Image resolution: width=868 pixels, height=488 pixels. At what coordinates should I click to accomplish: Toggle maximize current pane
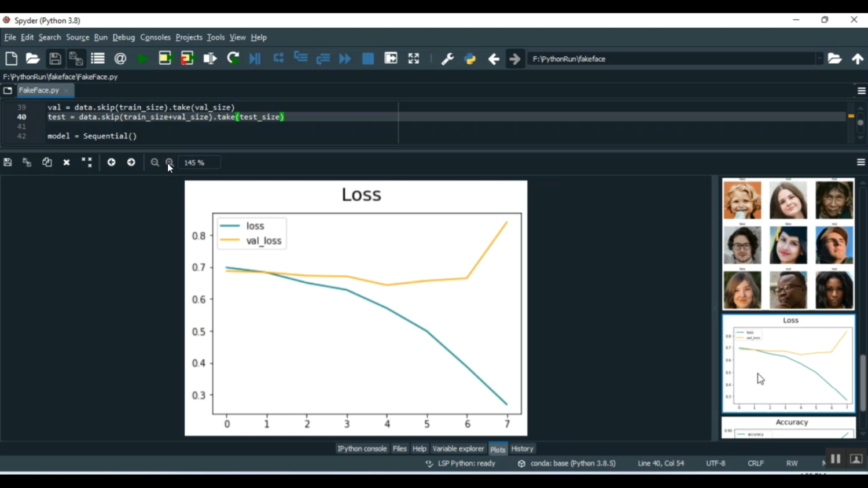[x=413, y=58]
